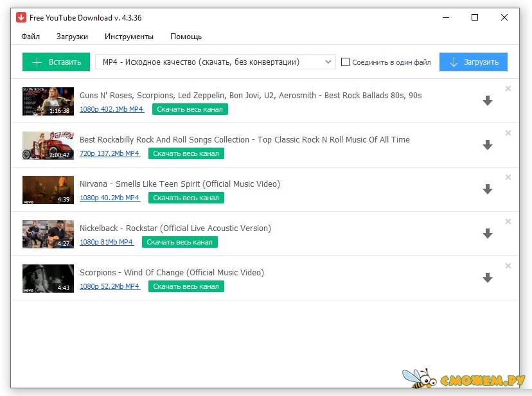Open the MP4 format quality dropdown
Image resolution: width=532 pixels, height=396 pixels.
(x=215, y=62)
